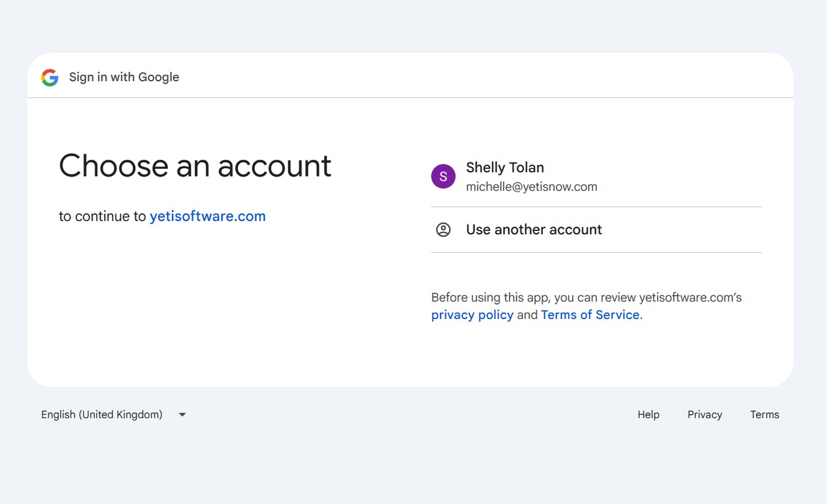Click Shelly Tolan's account name

[505, 167]
